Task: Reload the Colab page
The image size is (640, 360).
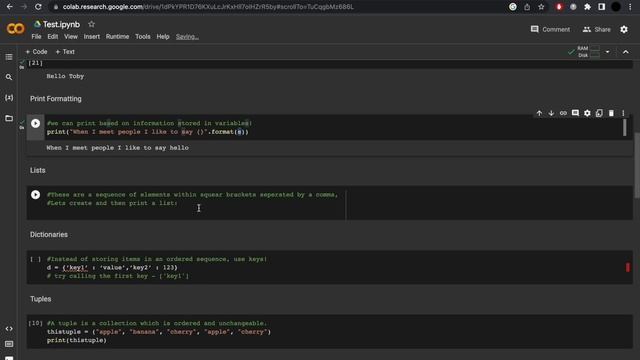Action: [x=38, y=7]
